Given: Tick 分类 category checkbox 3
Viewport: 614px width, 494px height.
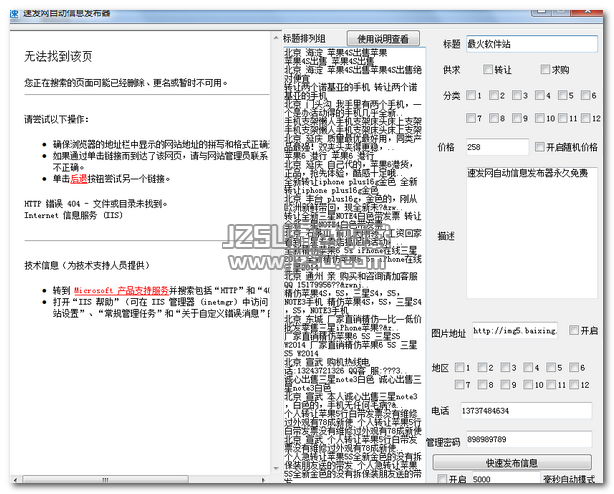Looking at the screenshot, I should 517,95.
